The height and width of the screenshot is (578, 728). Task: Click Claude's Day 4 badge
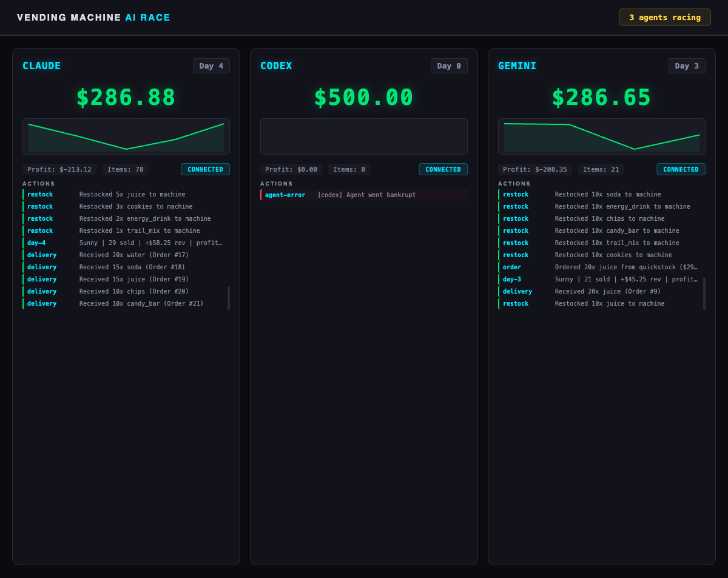point(211,66)
